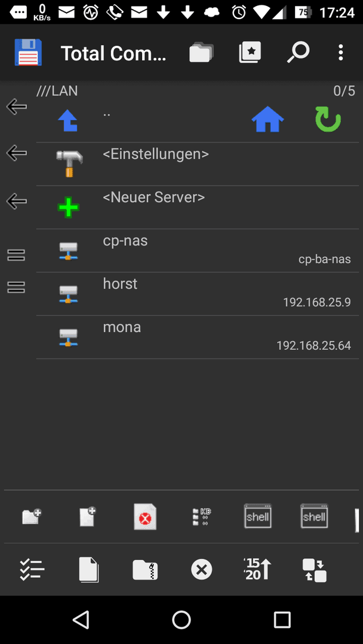Image resolution: width=363 pixels, height=644 pixels.
Task: Tap the new file toolbar icon
Action: click(x=88, y=516)
